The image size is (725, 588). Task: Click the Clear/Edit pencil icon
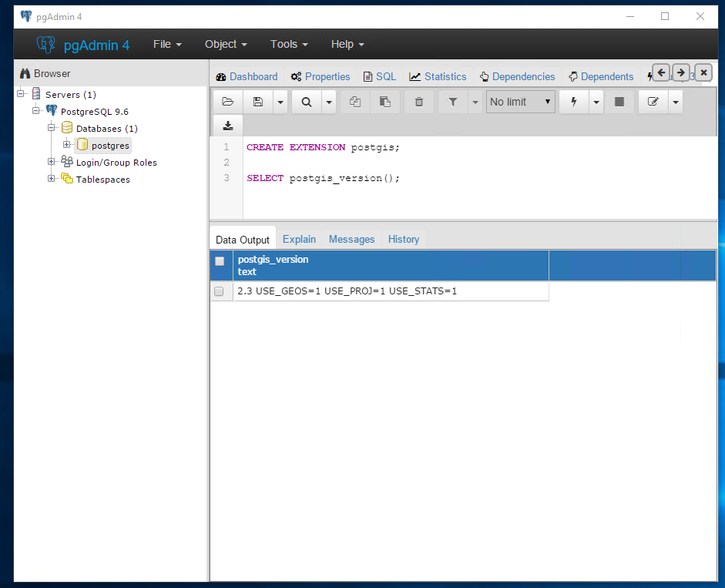[653, 102]
